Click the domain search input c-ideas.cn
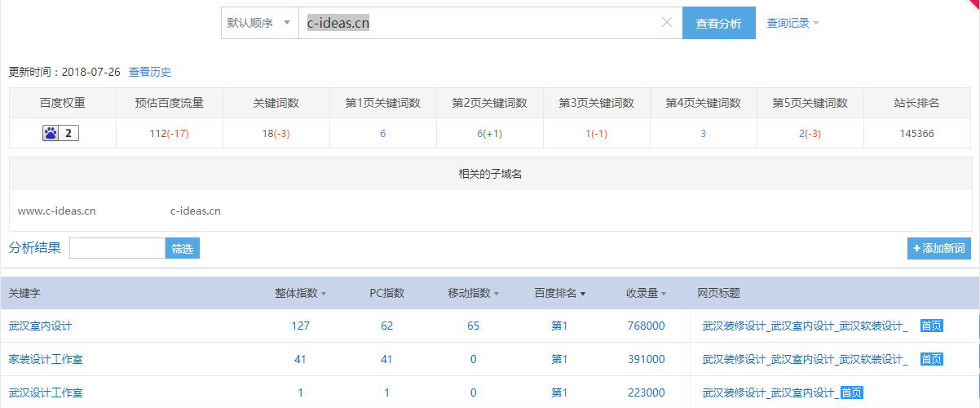This screenshot has width=980, height=408. tap(481, 23)
